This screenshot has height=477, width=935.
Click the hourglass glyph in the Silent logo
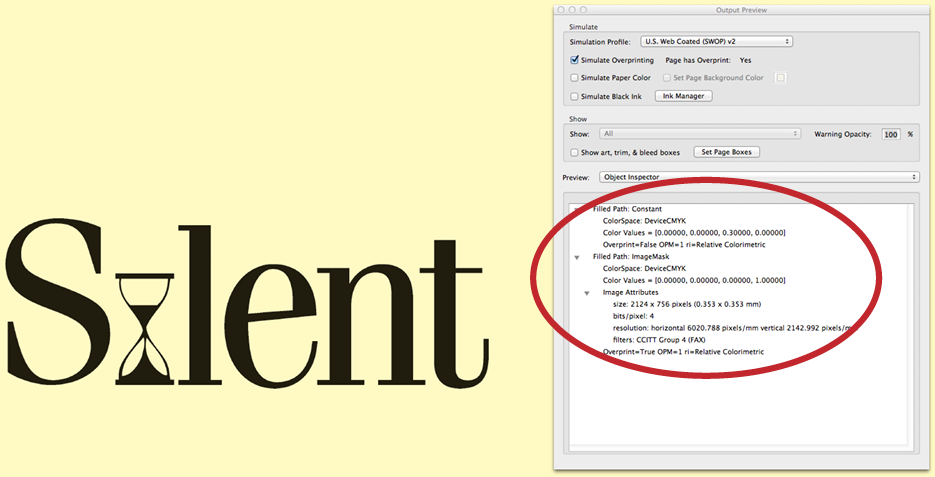pos(145,329)
